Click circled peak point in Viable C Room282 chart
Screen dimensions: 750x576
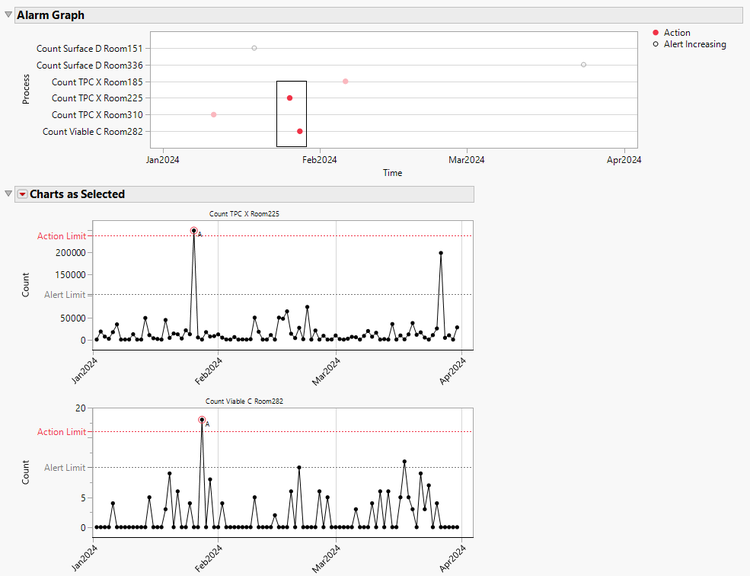[x=202, y=420]
